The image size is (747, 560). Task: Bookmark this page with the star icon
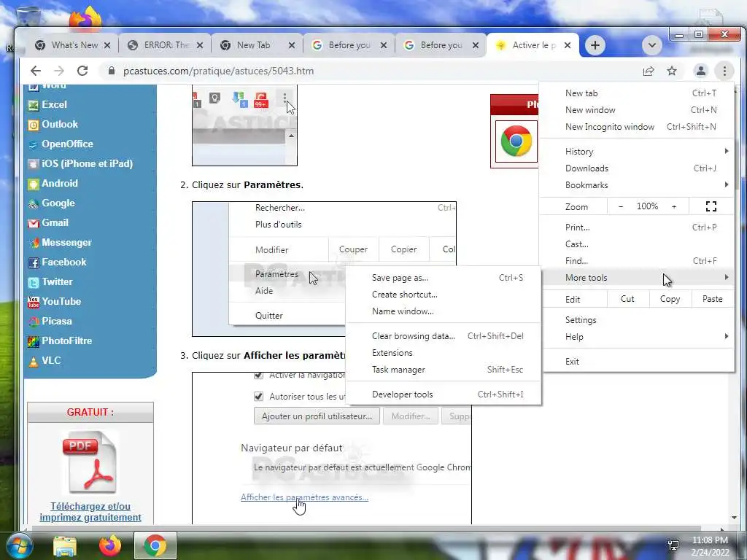pyautogui.click(x=672, y=71)
